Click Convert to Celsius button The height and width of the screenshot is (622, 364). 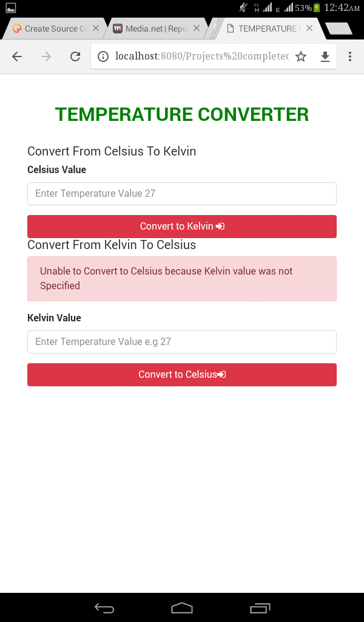coord(182,374)
